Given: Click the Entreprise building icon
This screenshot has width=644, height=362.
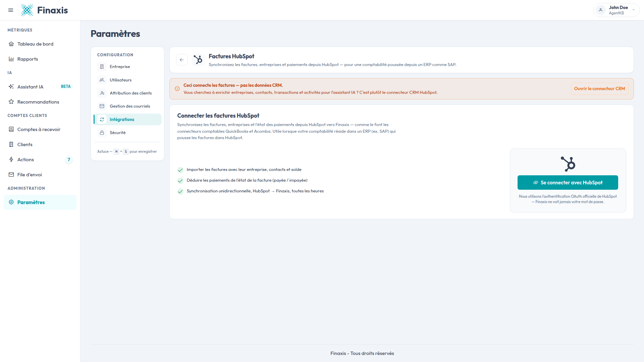Looking at the screenshot, I should point(102,67).
